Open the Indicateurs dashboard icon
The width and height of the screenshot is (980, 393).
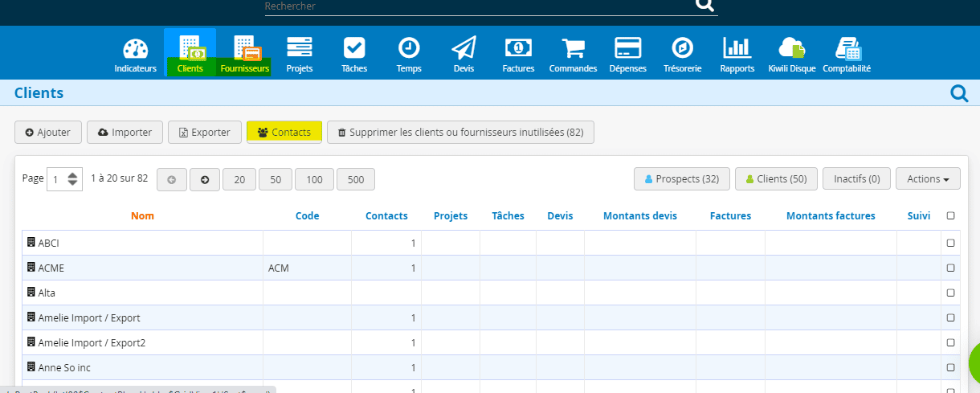[135, 48]
